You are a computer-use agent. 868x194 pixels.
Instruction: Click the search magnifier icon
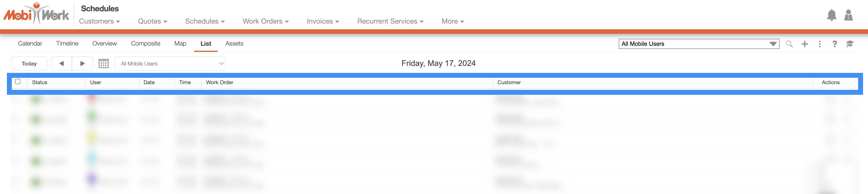[x=789, y=44]
